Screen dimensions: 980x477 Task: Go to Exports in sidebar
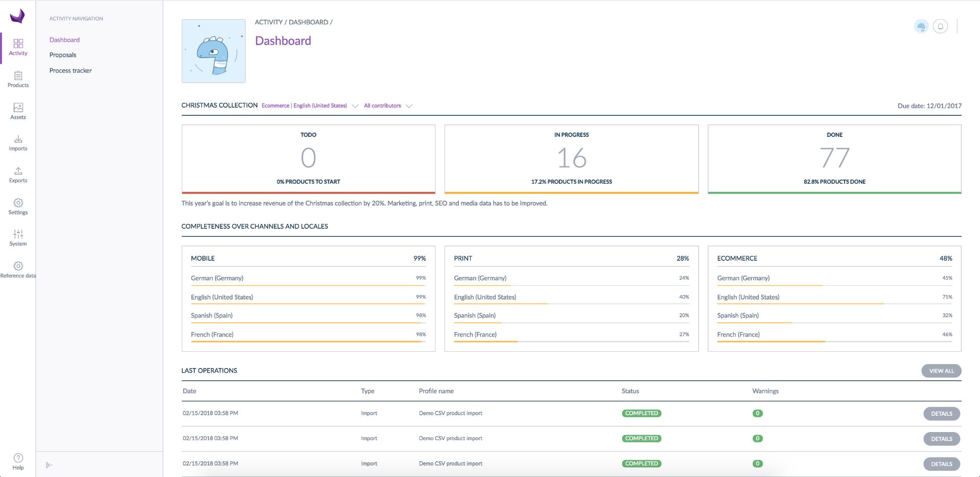[x=18, y=175]
